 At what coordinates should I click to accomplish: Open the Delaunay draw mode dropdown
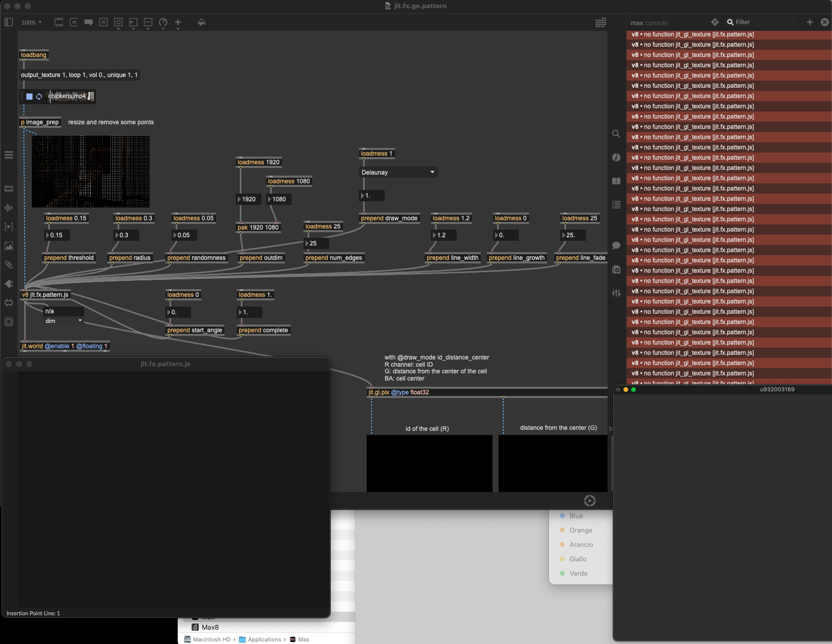[x=398, y=173]
